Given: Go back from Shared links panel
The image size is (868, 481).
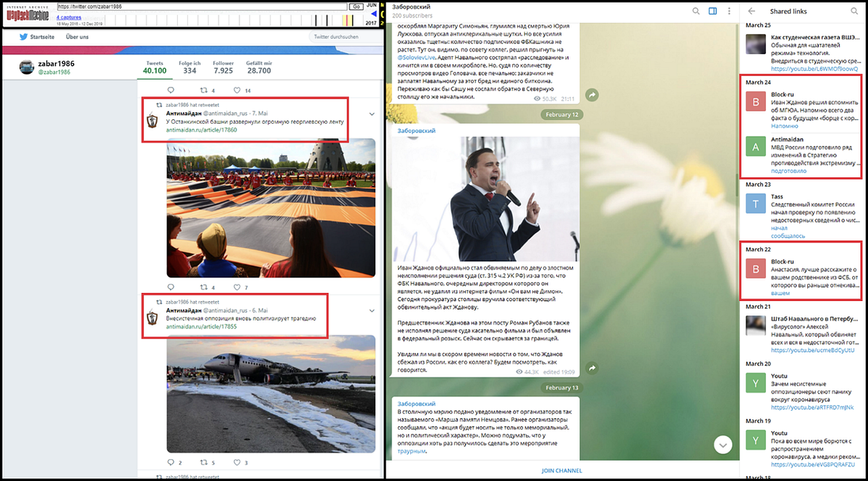Looking at the screenshot, I should click(752, 12).
